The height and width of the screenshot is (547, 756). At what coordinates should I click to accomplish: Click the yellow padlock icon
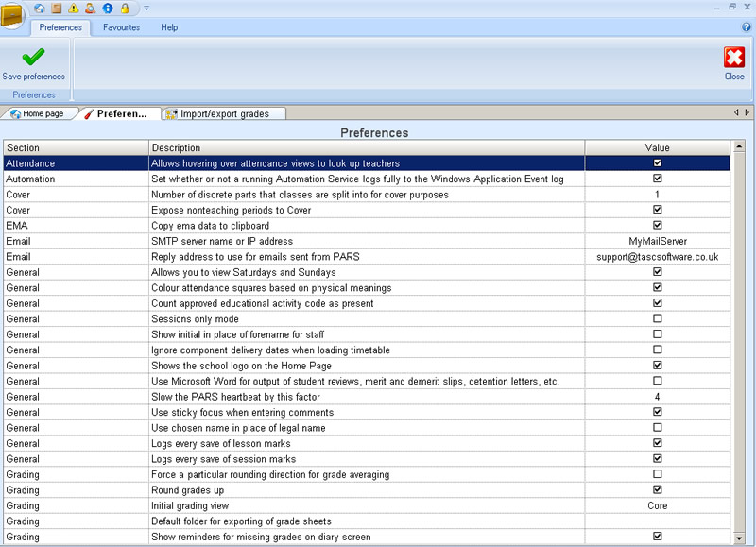click(x=125, y=9)
